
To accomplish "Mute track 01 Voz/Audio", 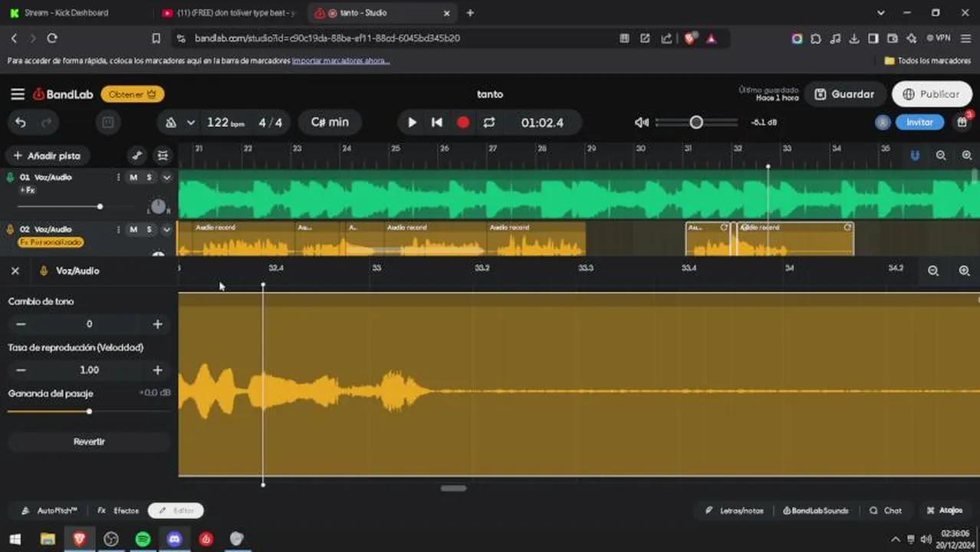I will [x=133, y=178].
